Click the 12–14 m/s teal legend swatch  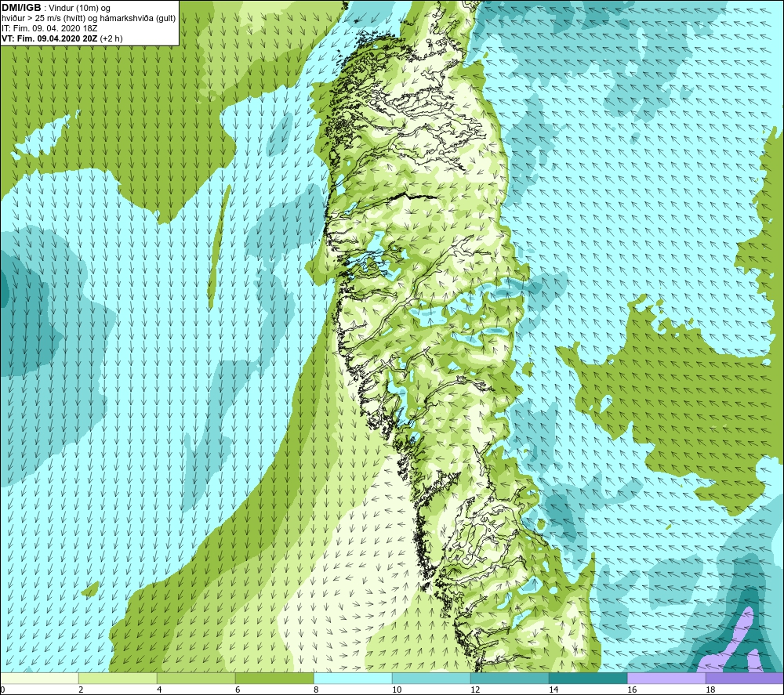510,678
